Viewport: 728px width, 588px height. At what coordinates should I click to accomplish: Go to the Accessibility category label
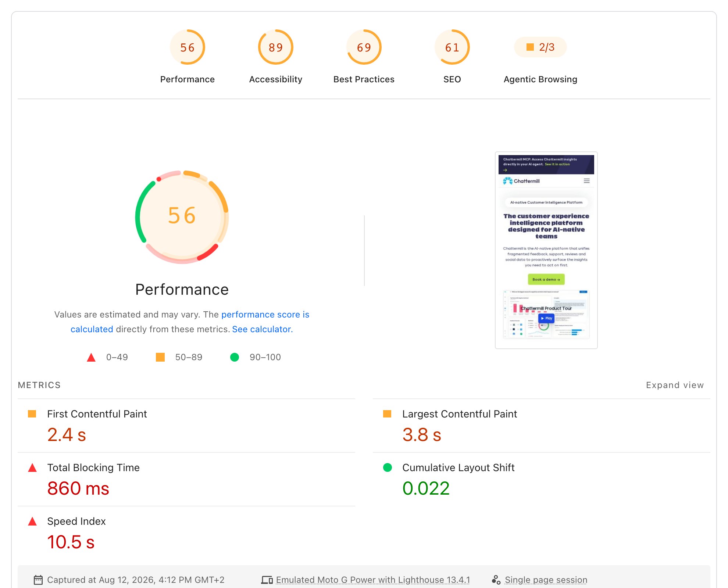coord(275,79)
